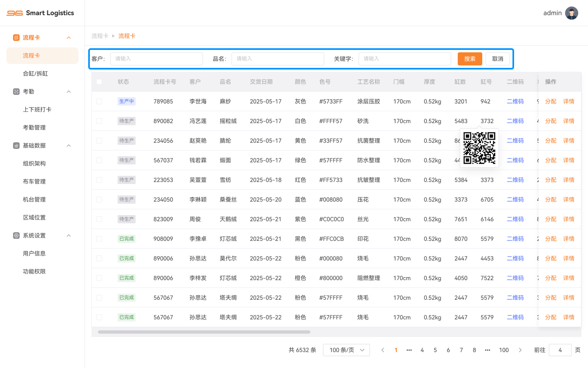Go to the previous page arrow
The width and height of the screenshot is (588, 368).
[383, 350]
